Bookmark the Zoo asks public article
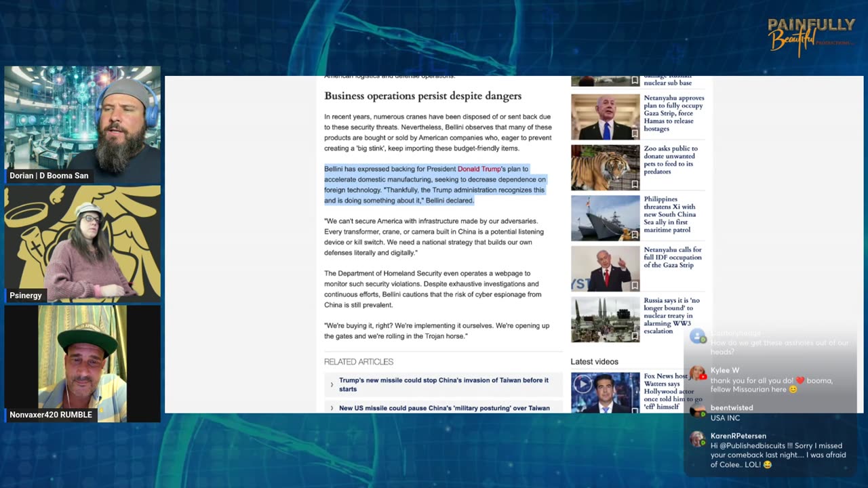 [635, 184]
